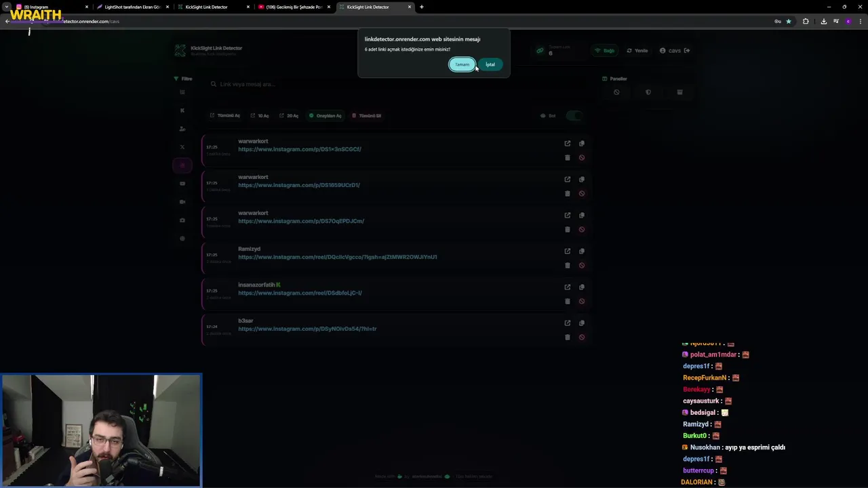Open b3sar's instagram post link
This screenshot has height=488, width=868.
(x=307, y=329)
